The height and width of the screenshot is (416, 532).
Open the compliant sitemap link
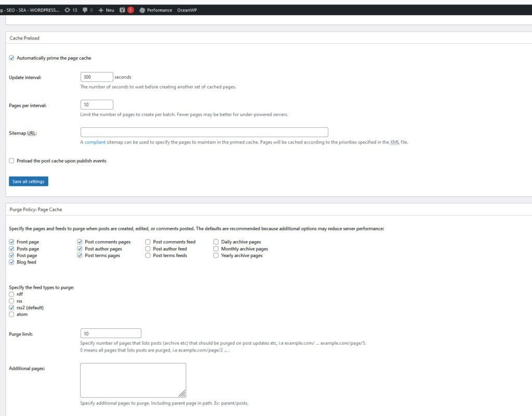(x=95, y=142)
